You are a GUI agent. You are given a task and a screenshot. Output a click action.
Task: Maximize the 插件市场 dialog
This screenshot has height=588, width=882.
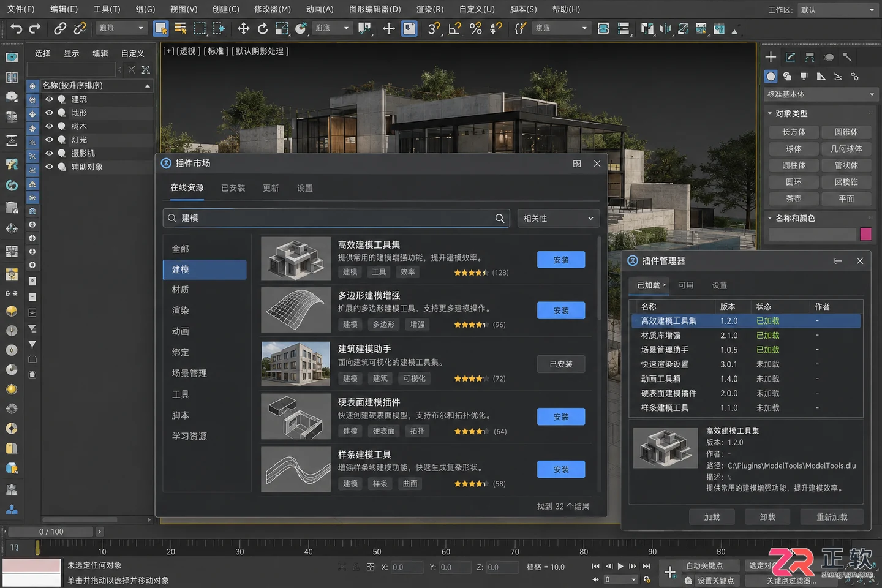[x=577, y=164]
